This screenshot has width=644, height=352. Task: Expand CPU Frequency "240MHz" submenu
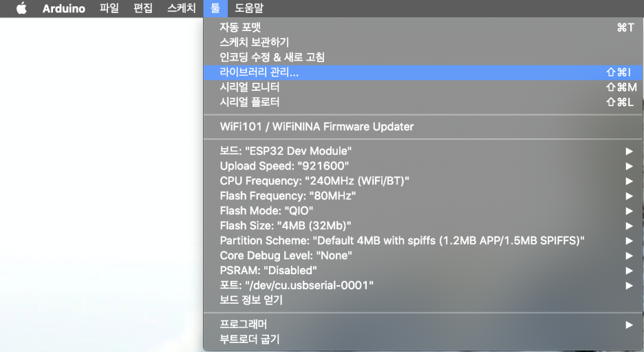pyautogui.click(x=423, y=181)
